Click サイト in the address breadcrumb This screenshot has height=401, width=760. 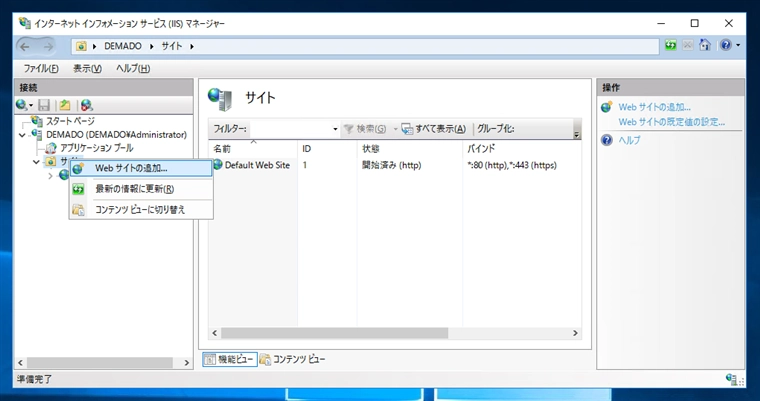[x=172, y=47]
